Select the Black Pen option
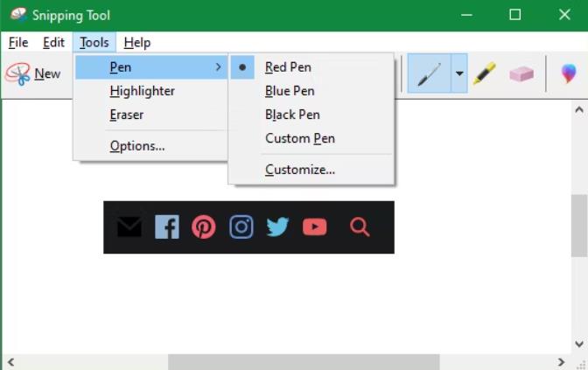This screenshot has width=588, height=370. [311, 115]
